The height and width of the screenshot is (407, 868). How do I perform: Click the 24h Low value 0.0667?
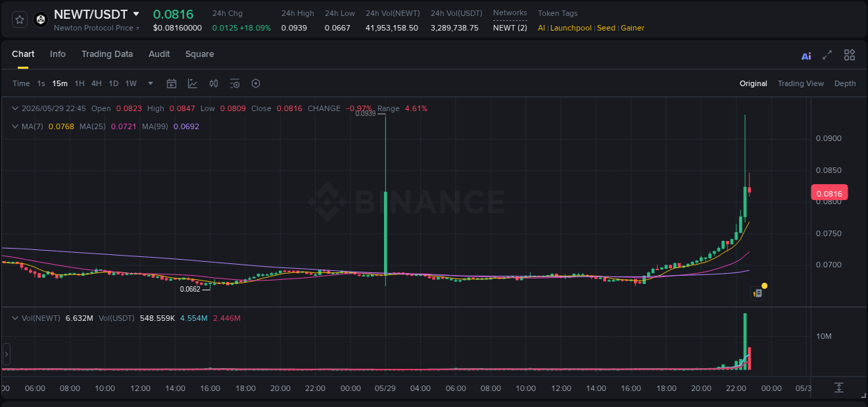(337, 28)
